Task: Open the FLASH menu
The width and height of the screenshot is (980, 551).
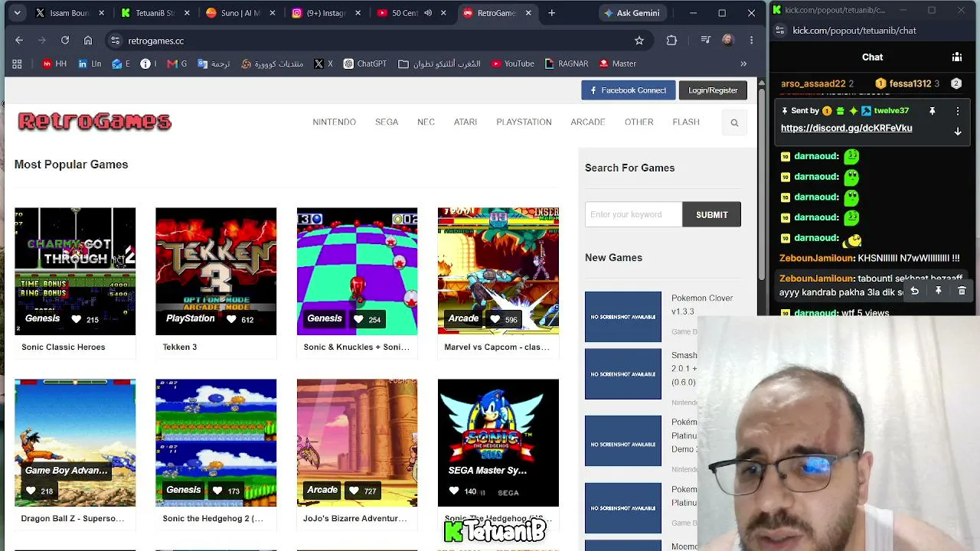Action: tap(686, 122)
